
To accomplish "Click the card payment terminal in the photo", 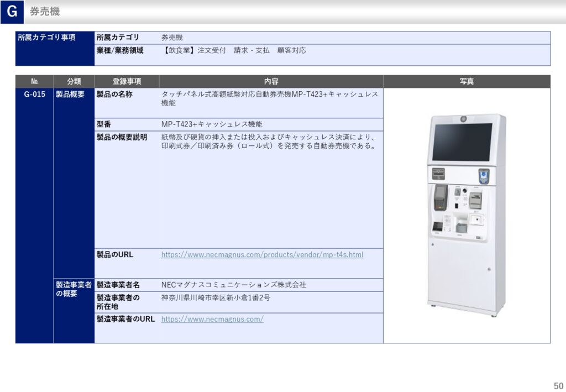I will click(x=440, y=195).
